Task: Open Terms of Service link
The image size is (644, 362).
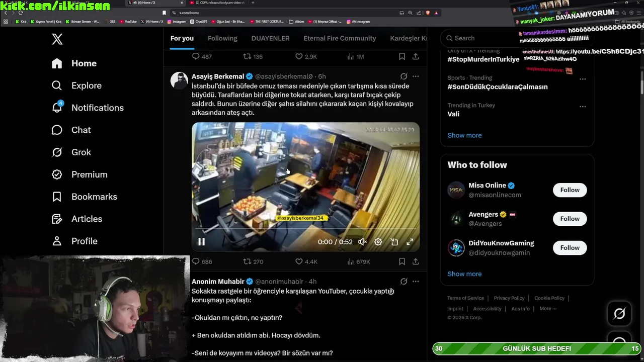Action: pyautogui.click(x=465, y=298)
